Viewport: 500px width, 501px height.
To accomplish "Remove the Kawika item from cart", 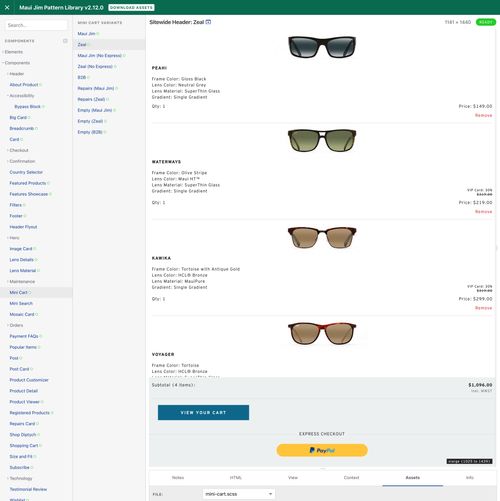I will (483, 308).
